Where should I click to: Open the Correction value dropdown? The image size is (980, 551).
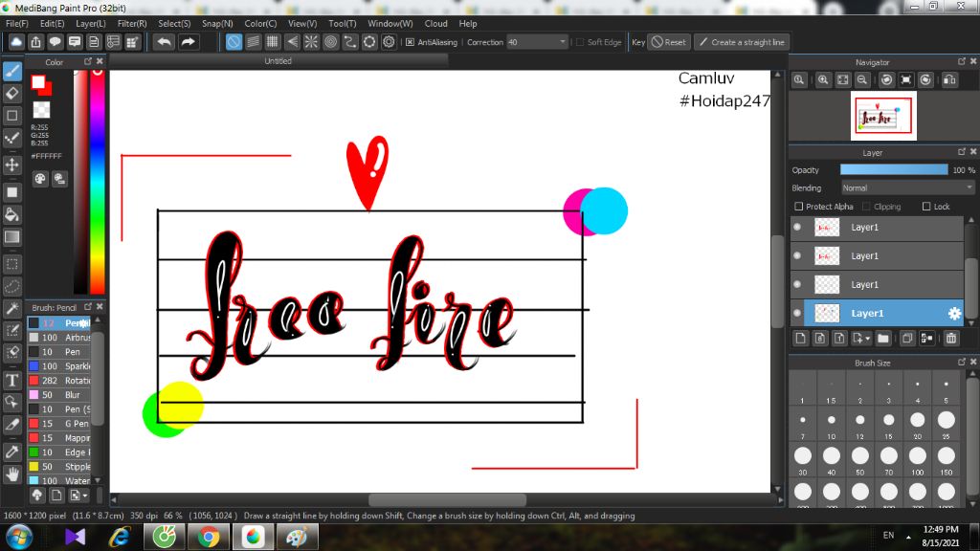[x=562, y=42]
